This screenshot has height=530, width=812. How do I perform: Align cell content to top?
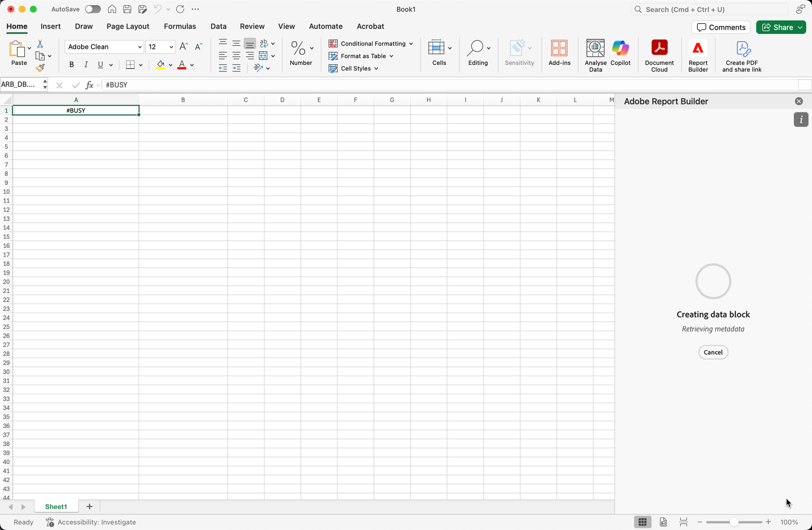click(x=223, y=43)
